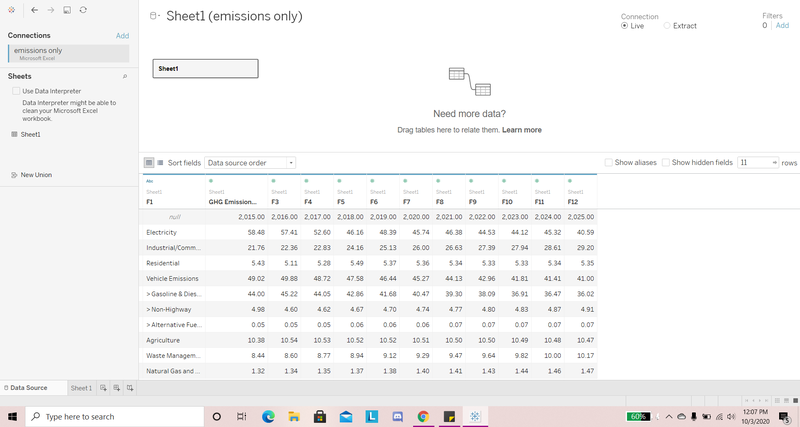Click the data type icon above F3
The height and width of the screenshot is (427, 800).
tap(273, 181)
